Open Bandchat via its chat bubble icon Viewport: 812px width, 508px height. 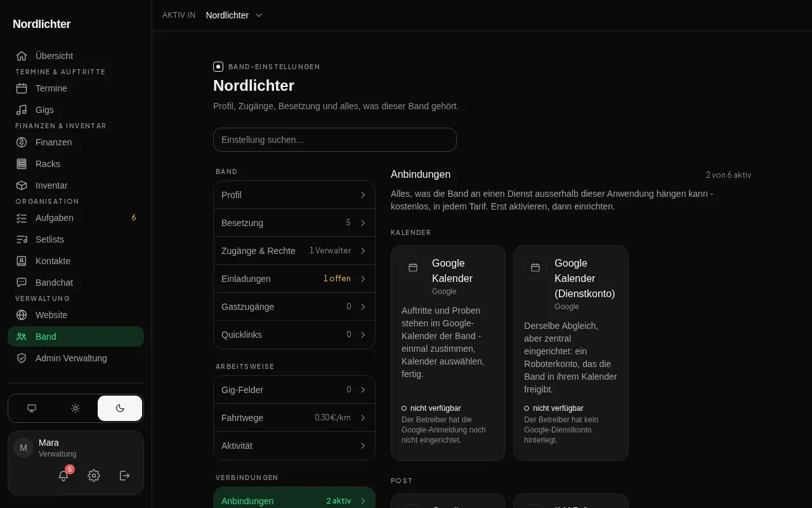pos(22,283)
